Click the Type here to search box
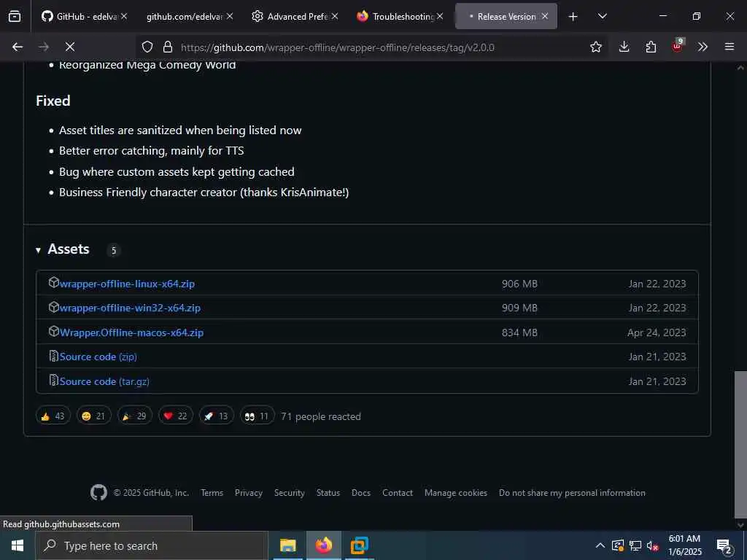The image size is (747, 560). (x=152, y=545)
